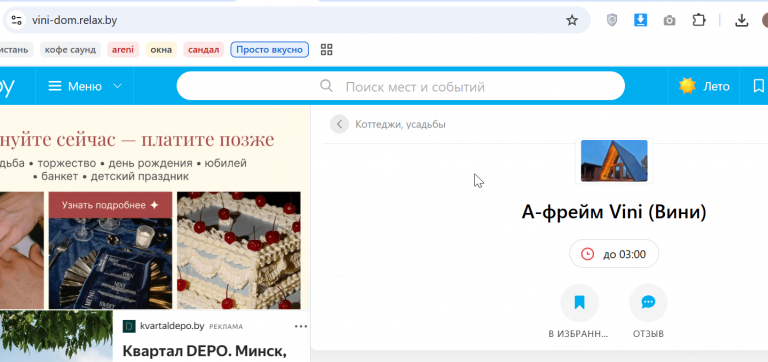Click the blue menu card banner image
Viewport: 768px width, 362px height.
tap(110, 264)
